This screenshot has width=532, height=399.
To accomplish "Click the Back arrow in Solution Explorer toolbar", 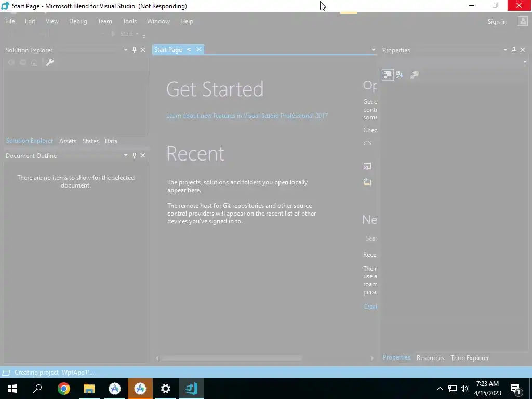I will pyautogui.click(x=11, y=62).
